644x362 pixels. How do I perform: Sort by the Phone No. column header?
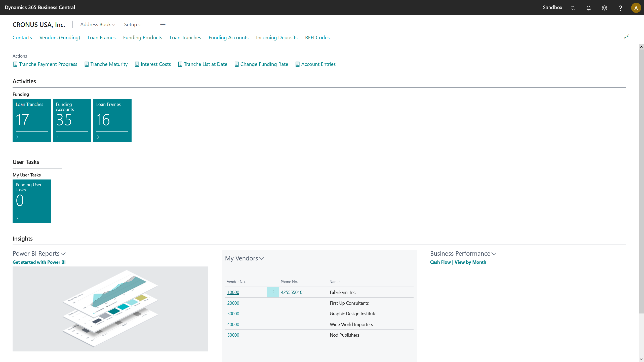289,282
